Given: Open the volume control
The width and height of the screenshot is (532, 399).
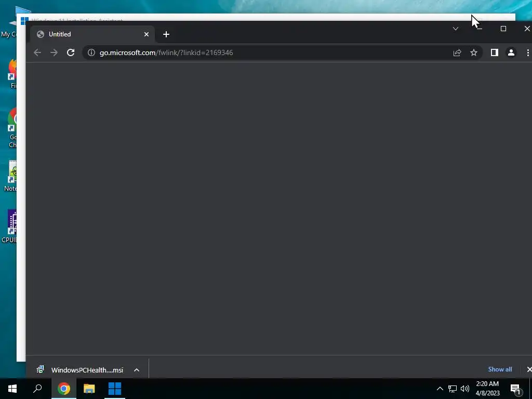Looking at the screenshot, I should tap(465, 389).
